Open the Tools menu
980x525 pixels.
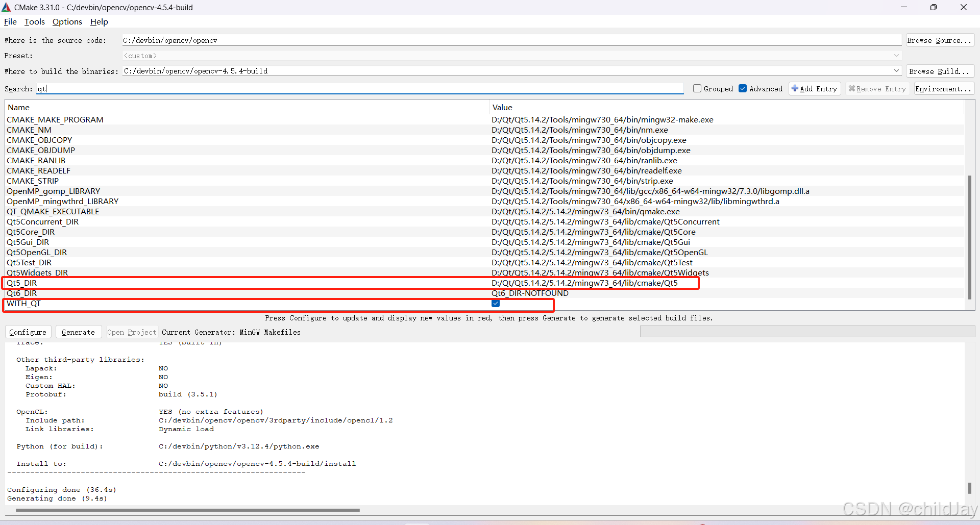[35, 22]
